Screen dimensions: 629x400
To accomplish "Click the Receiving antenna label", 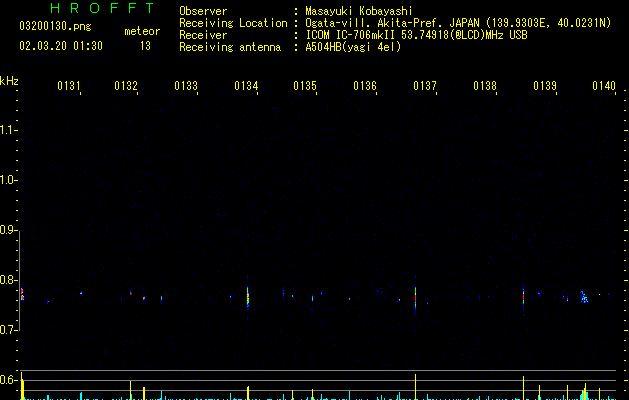I will [230, 47].
